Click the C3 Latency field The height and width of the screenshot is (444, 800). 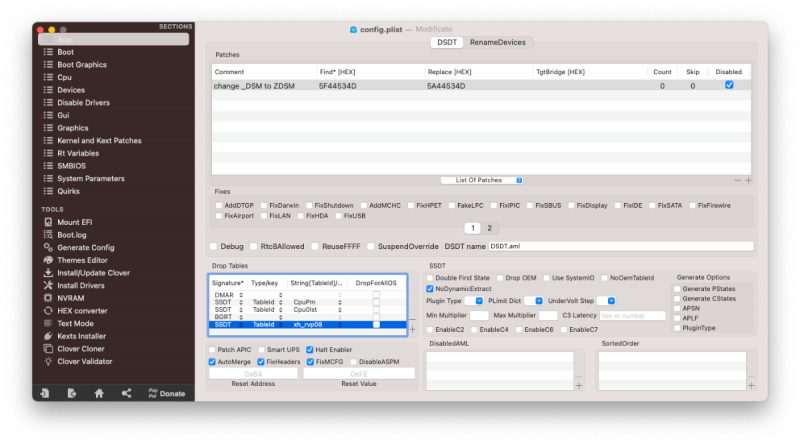click(633, 315)
